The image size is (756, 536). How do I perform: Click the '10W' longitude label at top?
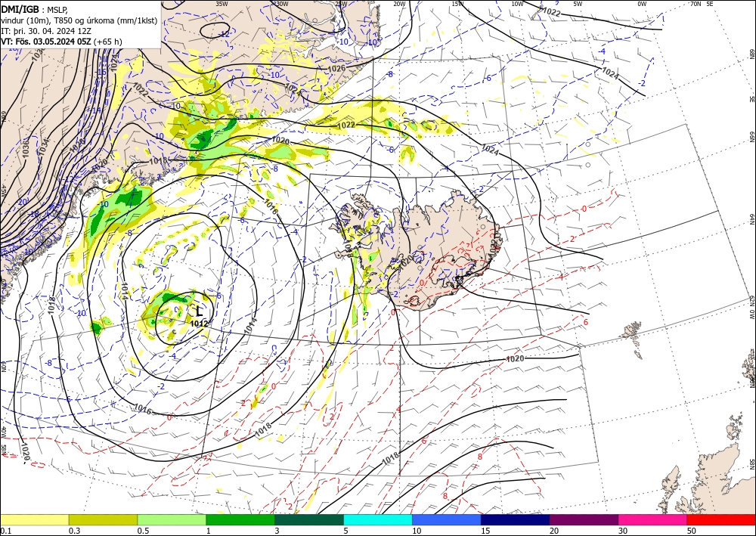point(517,4)
